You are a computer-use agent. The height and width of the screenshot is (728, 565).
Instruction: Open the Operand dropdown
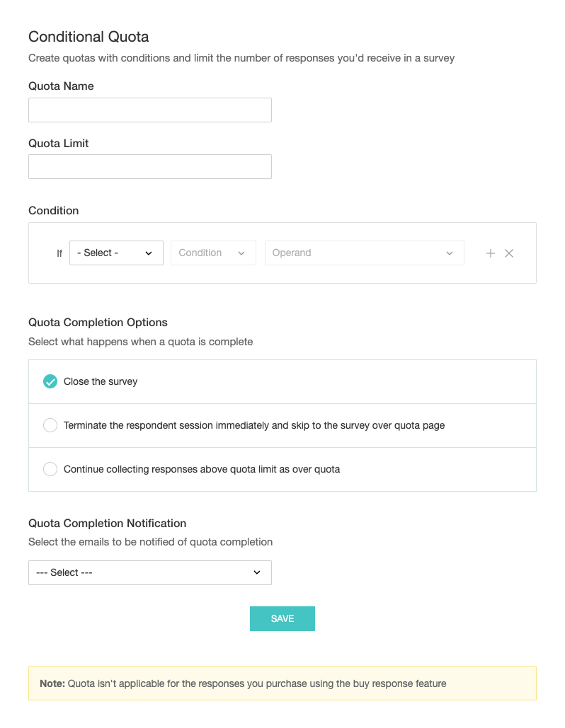coord(364,253)
